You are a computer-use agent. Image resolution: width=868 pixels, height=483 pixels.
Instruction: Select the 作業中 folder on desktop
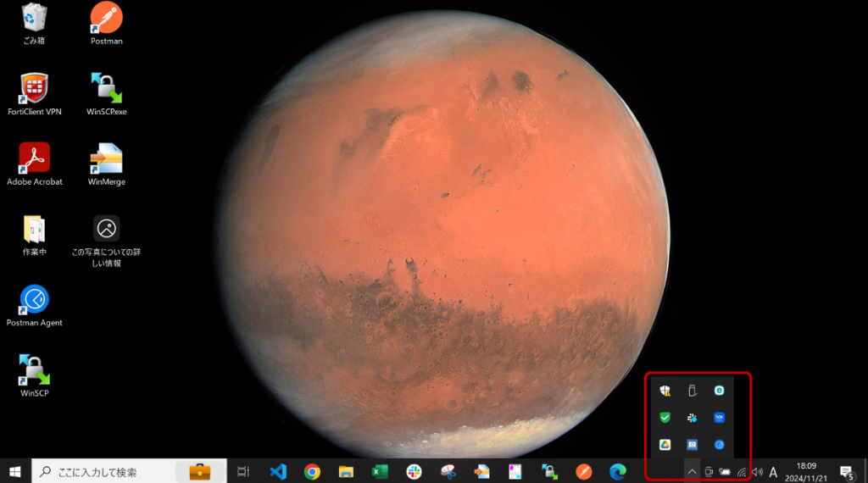[34, 235]
